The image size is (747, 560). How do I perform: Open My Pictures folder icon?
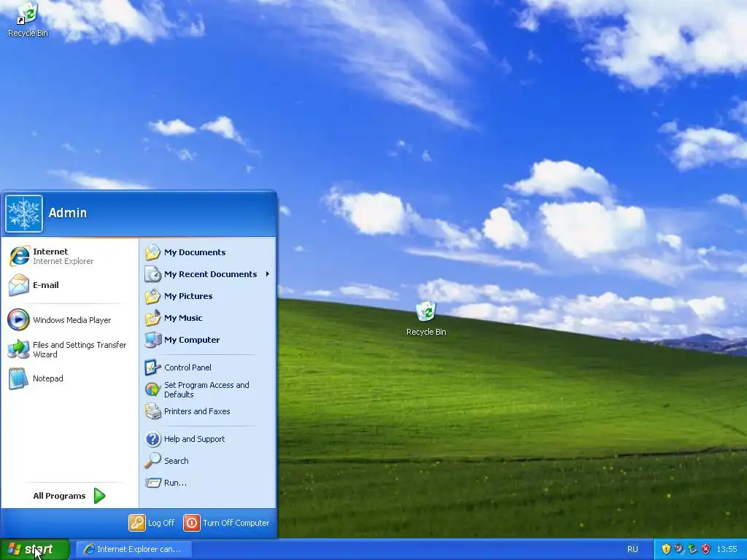(152, 296)
